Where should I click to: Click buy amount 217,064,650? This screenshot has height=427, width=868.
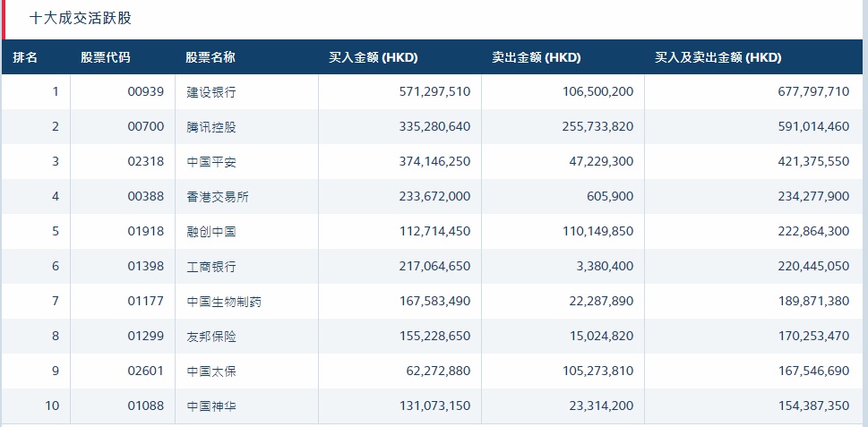434,266
